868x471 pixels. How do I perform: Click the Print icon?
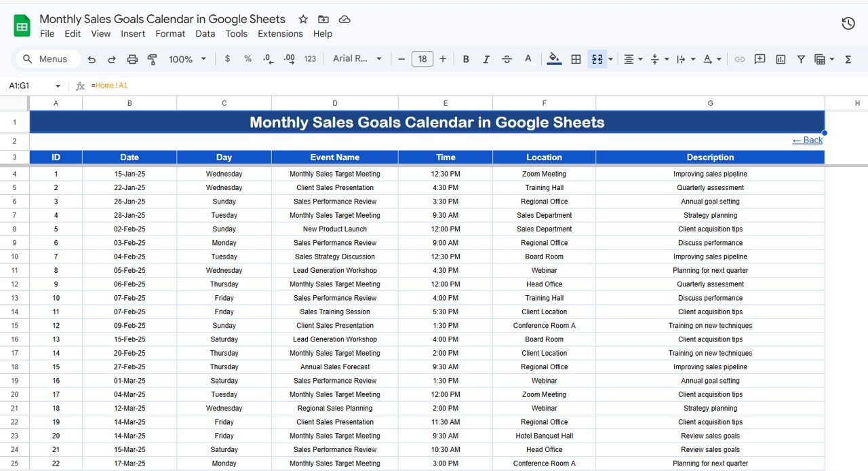[x=132, y=59]
